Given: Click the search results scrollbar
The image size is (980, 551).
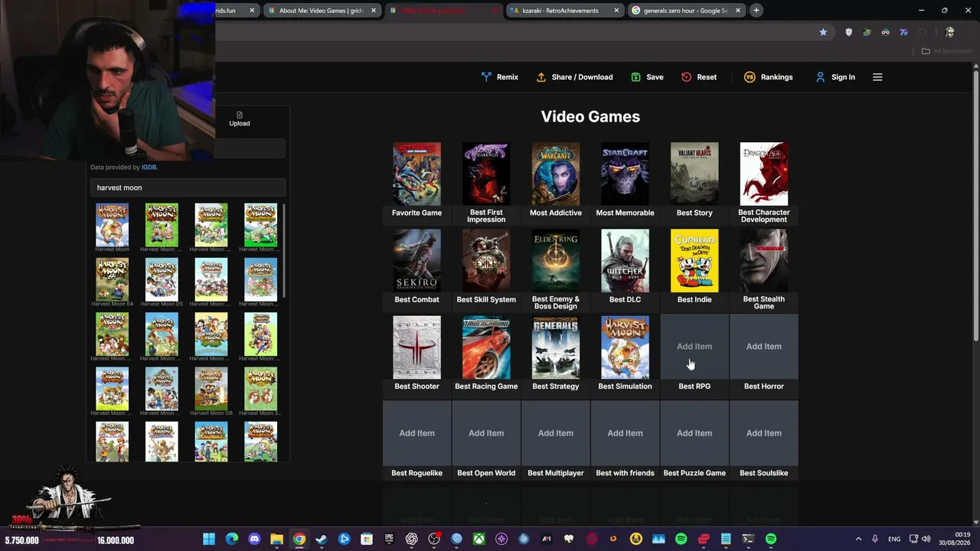Looking at the screenshot, I should (x=284, y=251).
